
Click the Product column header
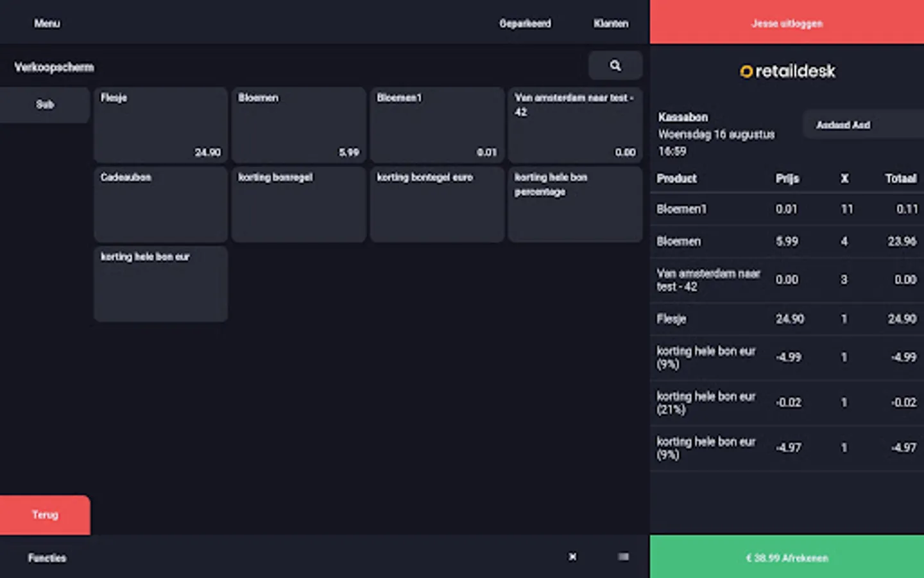point(676,179)
